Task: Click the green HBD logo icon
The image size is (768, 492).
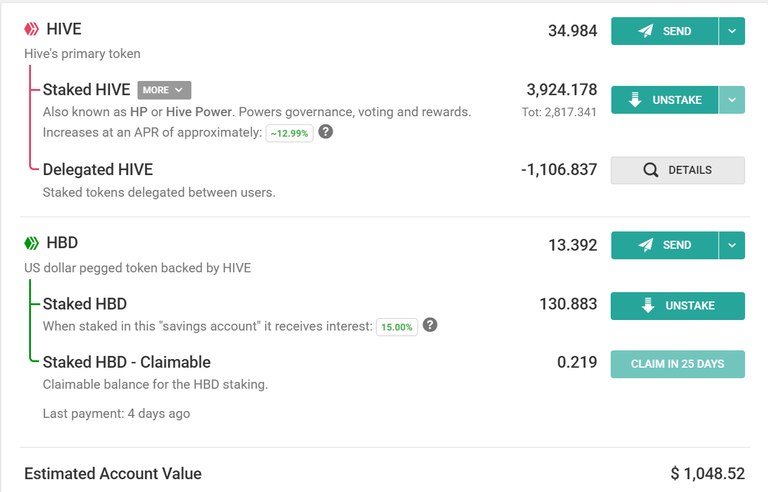Action: pyautogui.click(x=31, y=243)
